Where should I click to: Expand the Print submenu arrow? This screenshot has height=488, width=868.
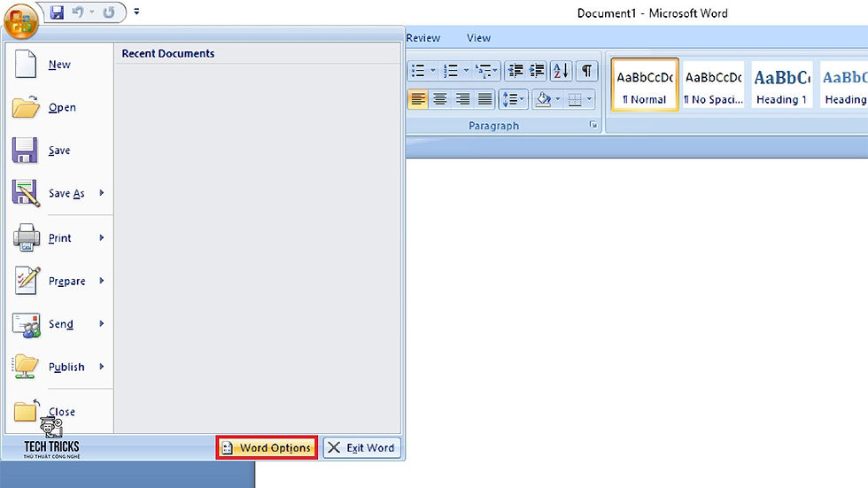[102, 237]
